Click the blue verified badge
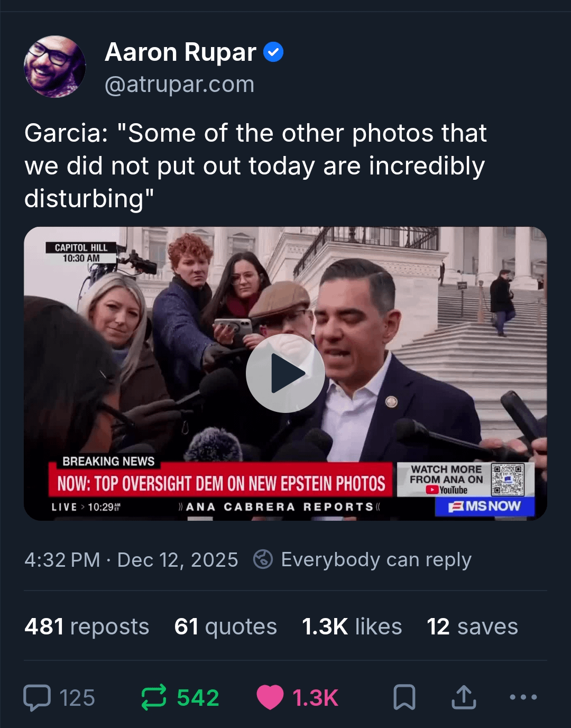 pos(273,52)
